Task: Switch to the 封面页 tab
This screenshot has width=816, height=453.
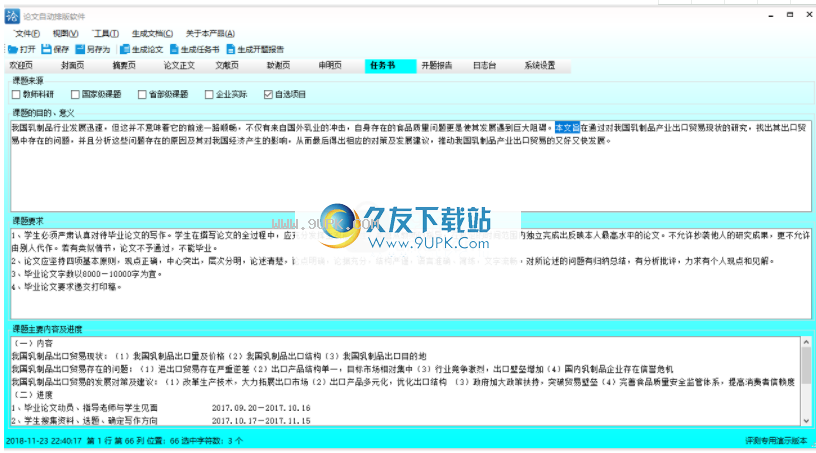Action: coord(72,66)
